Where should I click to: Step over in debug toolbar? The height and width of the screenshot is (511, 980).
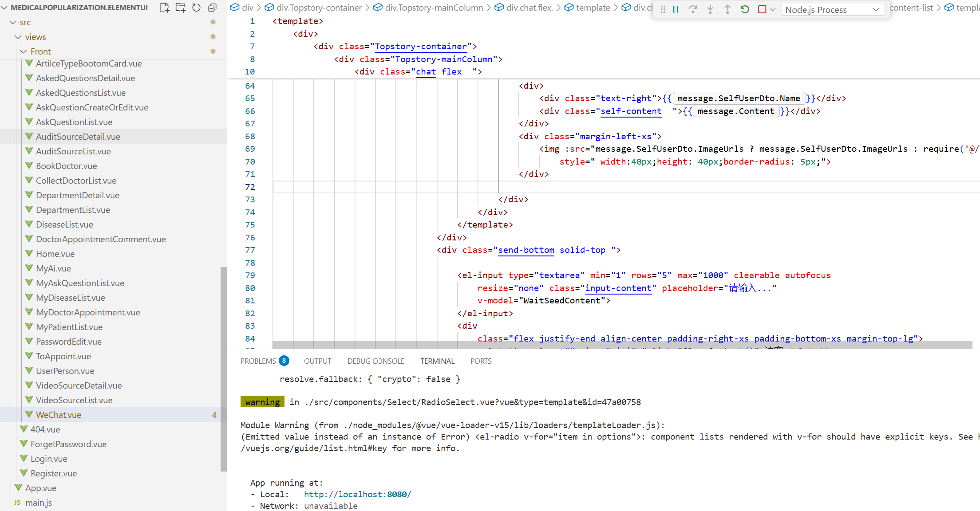(693, 9)
